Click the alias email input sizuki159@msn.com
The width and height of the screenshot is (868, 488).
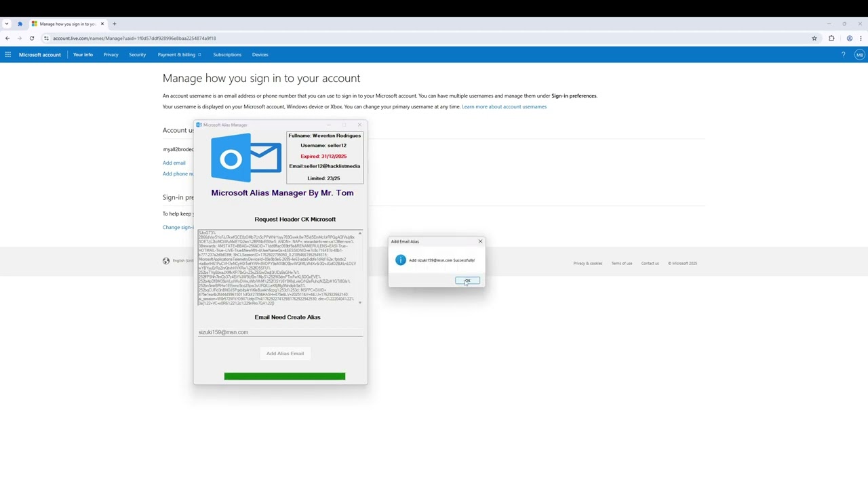pyautogui.click(x=281, y=332)
